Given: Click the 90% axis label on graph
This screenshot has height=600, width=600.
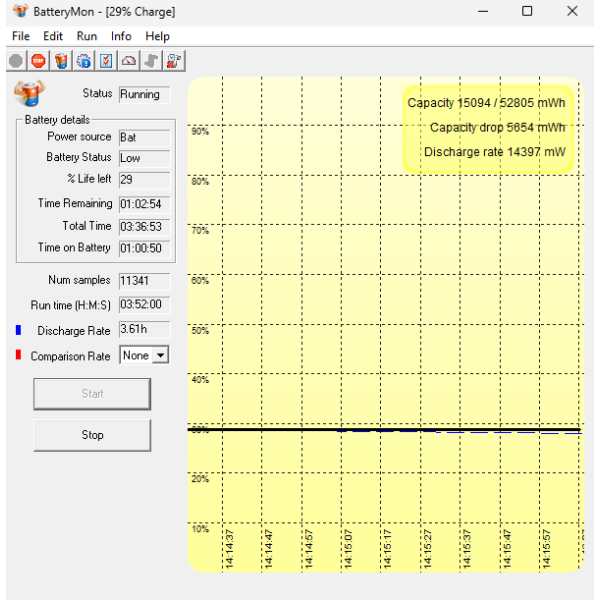Looking at the screenshot, I should (200, 131).
